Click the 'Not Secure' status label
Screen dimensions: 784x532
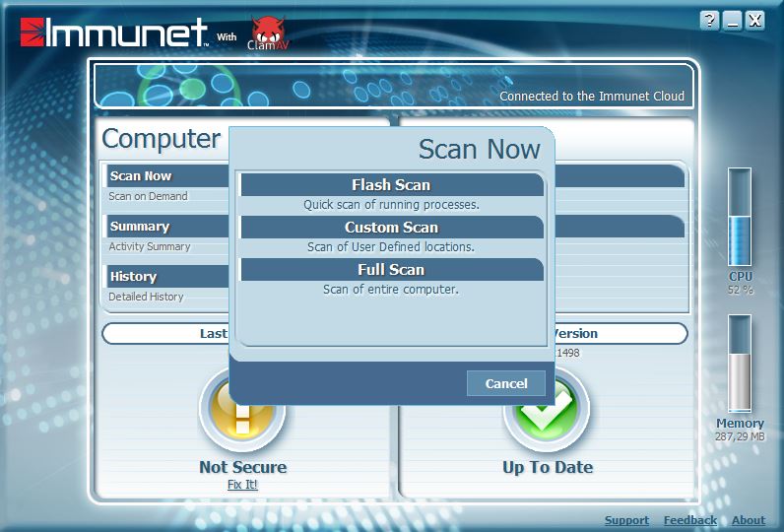point(243,467)
